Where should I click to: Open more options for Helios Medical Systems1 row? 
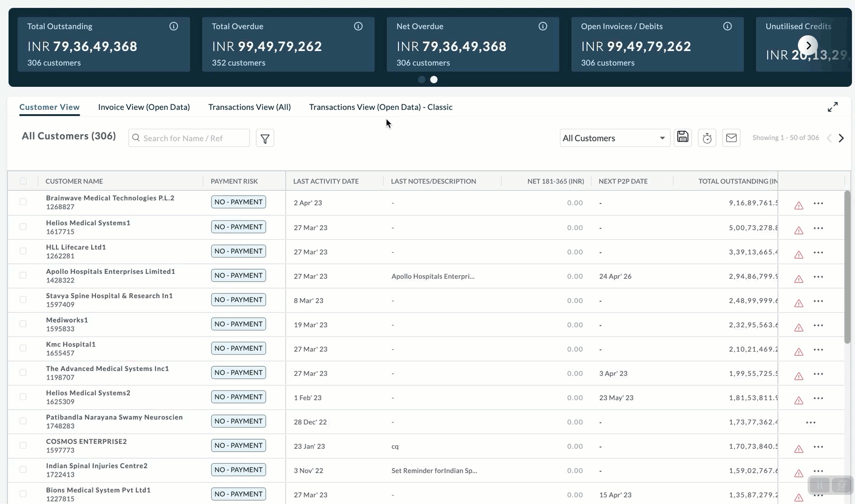pos(819,228)
